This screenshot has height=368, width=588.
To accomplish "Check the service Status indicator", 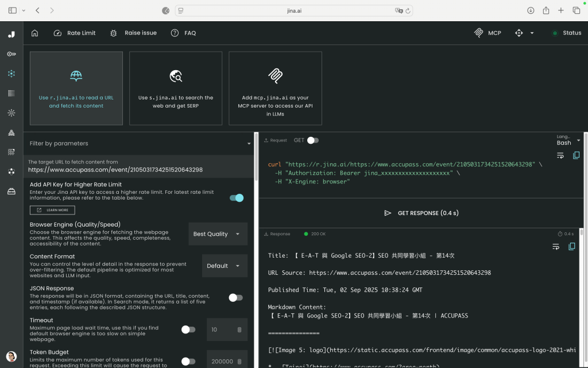I will [x=567, y=33].
